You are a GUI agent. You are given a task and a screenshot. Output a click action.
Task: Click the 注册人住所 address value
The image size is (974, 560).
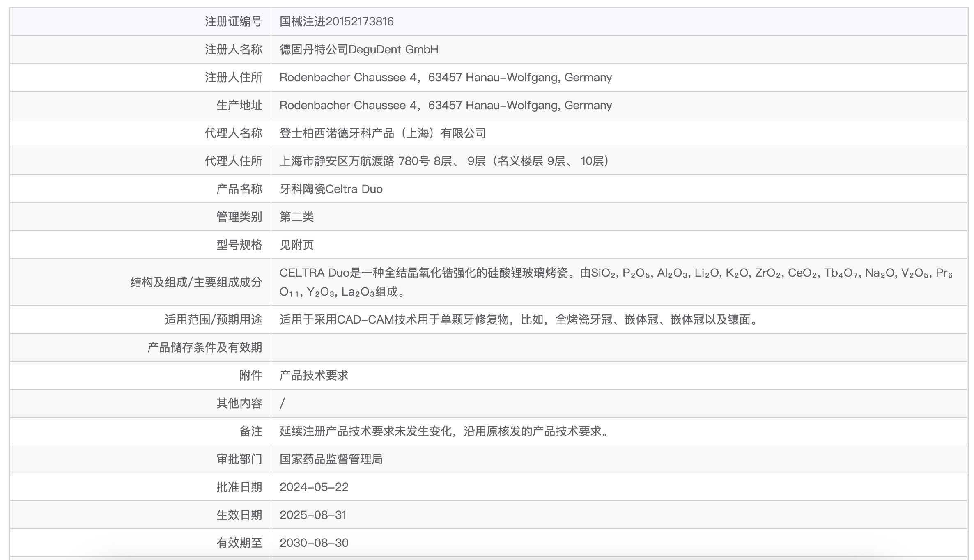coord(446,77)
